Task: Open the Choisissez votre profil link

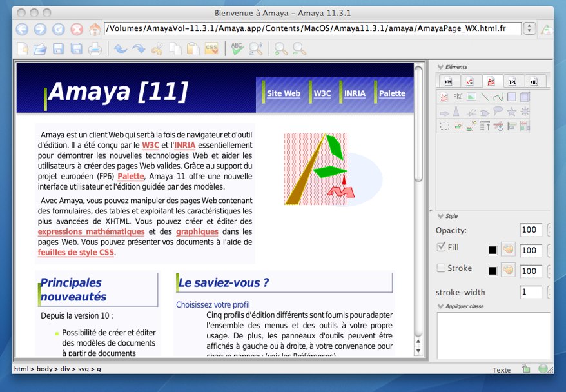Action: pos(213,305)
